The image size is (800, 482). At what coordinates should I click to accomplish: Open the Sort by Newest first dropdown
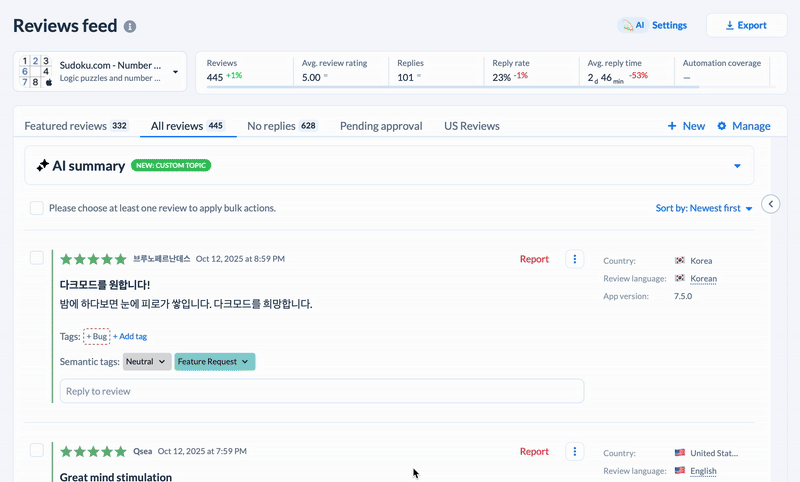click(x=703, y=208)
